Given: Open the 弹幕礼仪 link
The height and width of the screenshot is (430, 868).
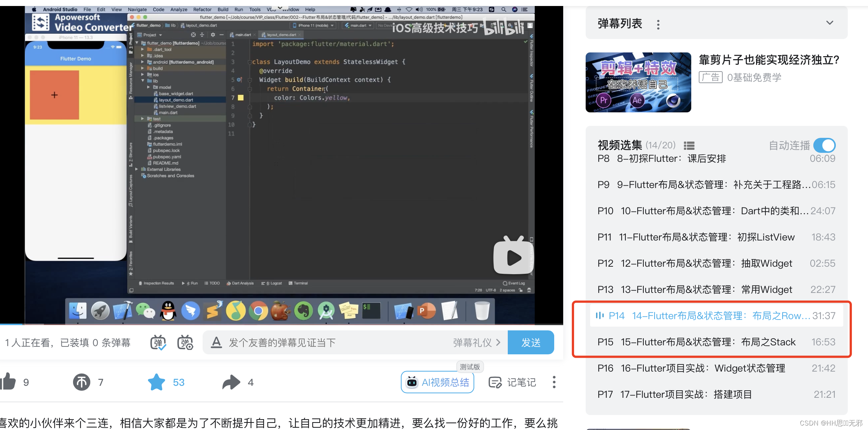Looking at the screenshot, I should [476, 342].
